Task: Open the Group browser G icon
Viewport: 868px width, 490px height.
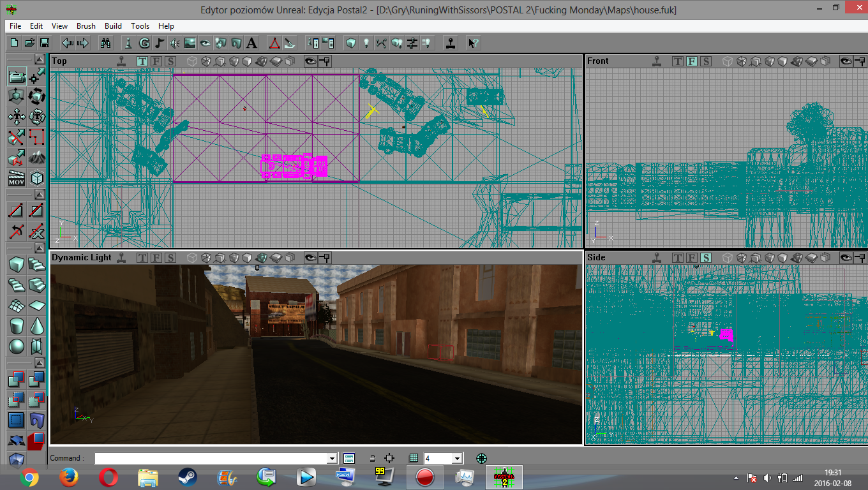Action: point(144,43)
